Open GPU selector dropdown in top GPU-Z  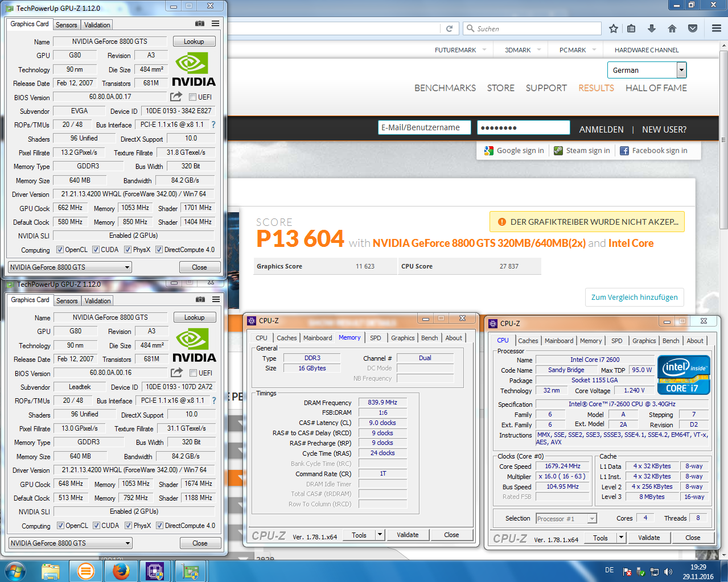click(x=70, y=267)
